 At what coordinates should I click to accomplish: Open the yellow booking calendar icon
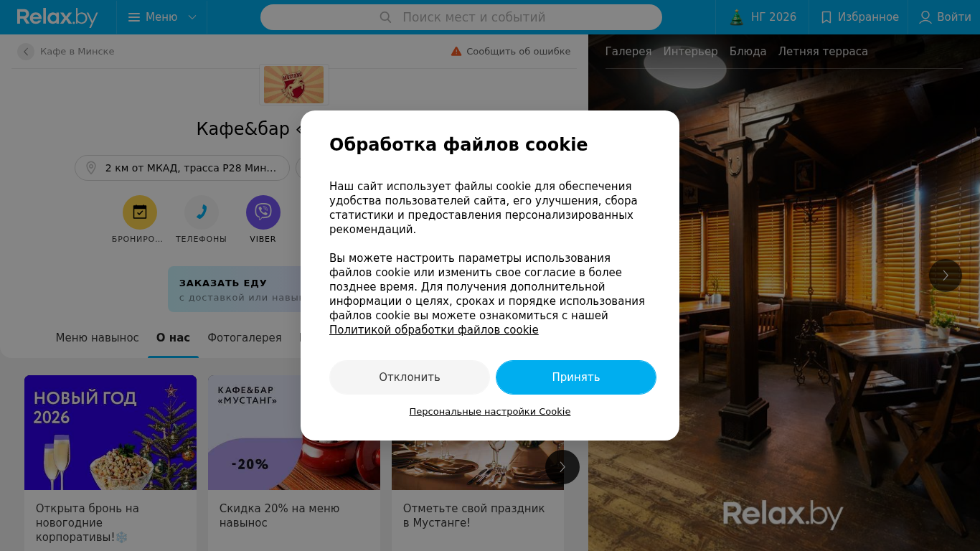pyautogui.click(x=140, y=212)
